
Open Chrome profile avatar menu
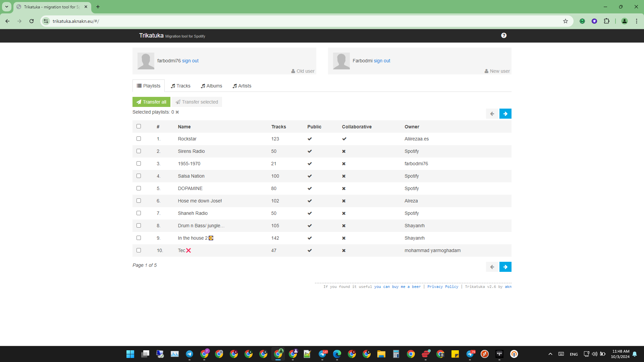624,21
